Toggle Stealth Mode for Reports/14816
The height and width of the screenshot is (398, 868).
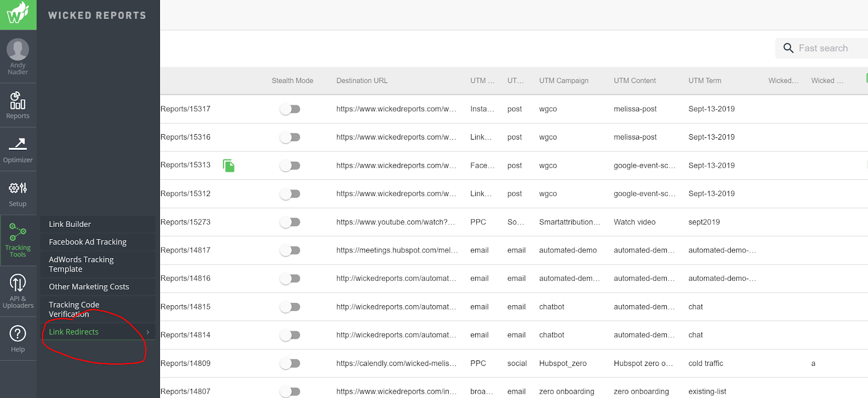pyautogui.click(x=290, y=279)
